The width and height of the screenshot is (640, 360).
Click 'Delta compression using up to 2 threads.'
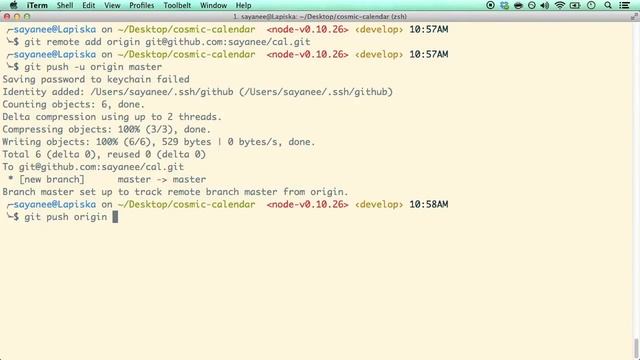point(112,117)
